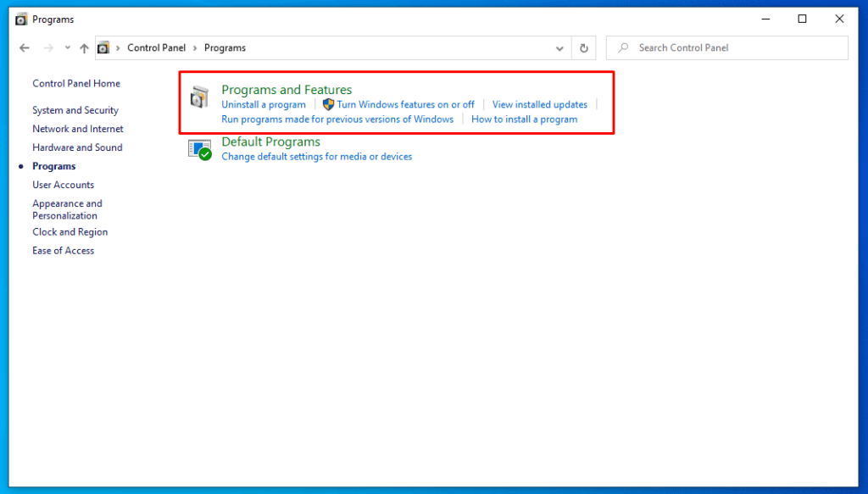Open Ease of Access category
The height and width of the screenshot is (494, 868).
(63, 251)
